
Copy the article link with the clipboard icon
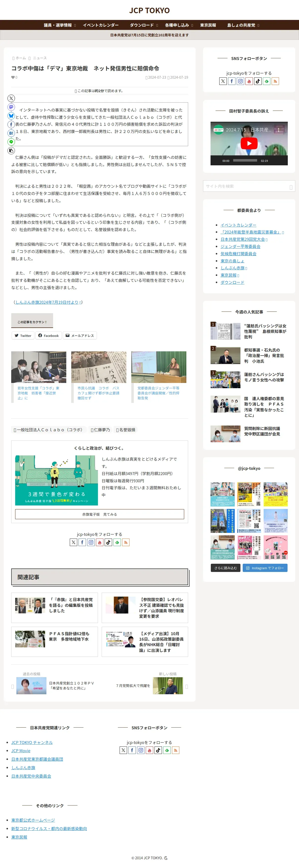click(x=11, y=151)
